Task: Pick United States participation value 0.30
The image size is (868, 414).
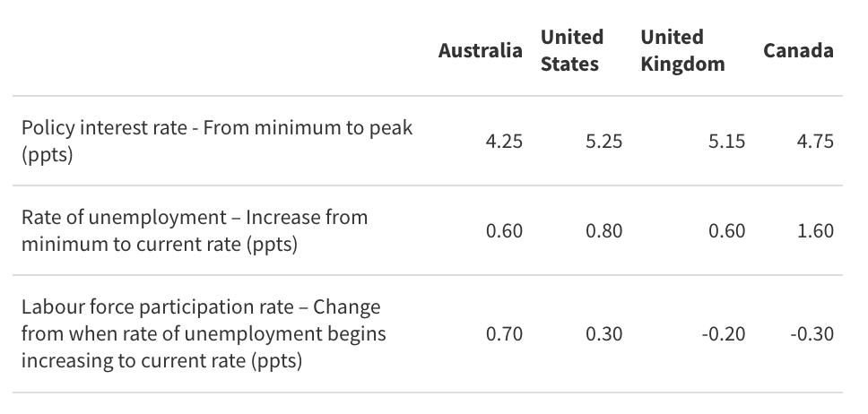Action: [603, 334]
